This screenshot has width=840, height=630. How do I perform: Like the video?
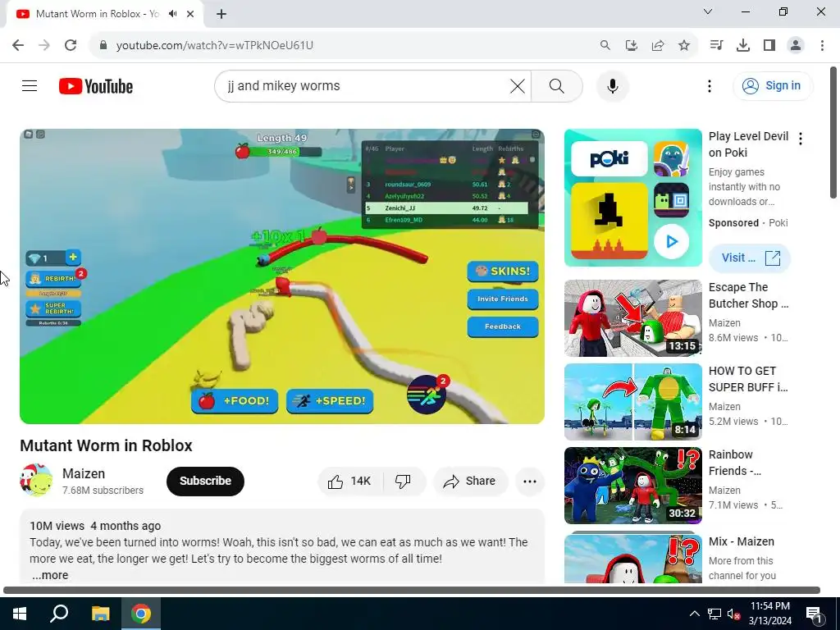pyautogui.click(x=350, y=481)
